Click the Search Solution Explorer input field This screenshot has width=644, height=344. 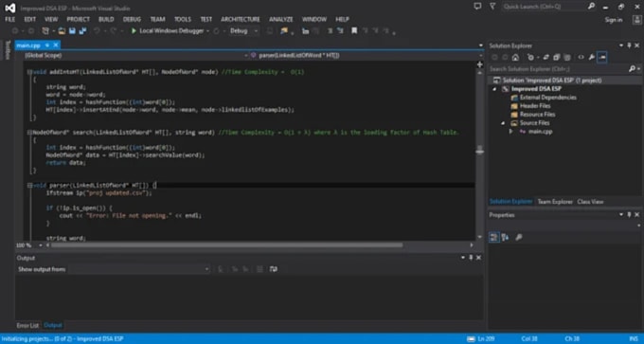558,69
